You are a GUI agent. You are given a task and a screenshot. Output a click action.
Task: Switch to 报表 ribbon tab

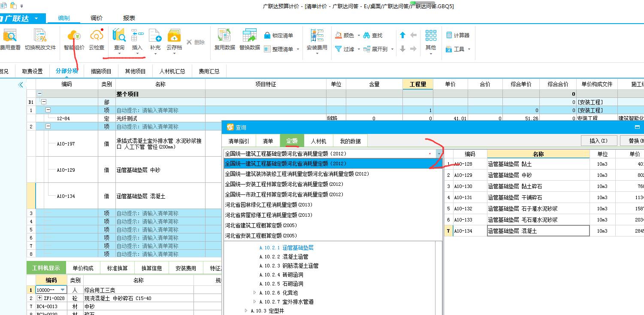coord(129,18)
